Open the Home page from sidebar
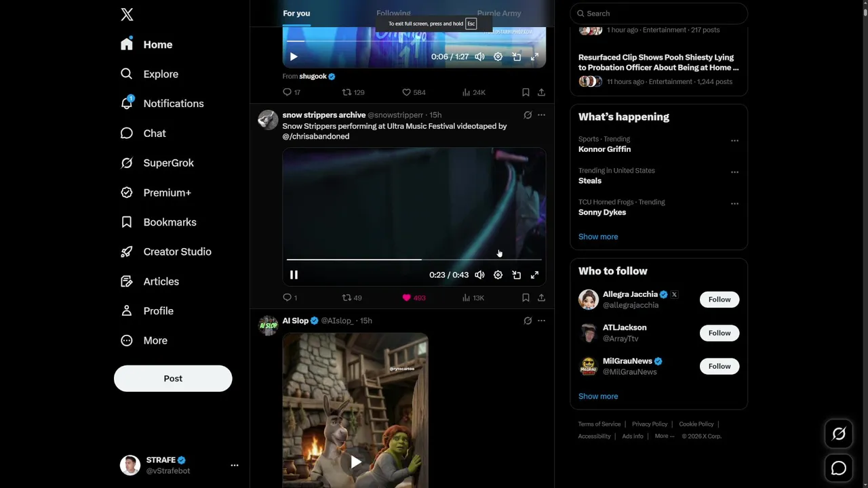 [147, 45]
